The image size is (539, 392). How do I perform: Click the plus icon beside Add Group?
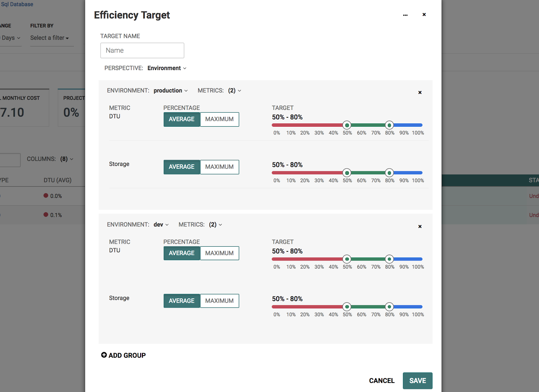pos(104,355)
